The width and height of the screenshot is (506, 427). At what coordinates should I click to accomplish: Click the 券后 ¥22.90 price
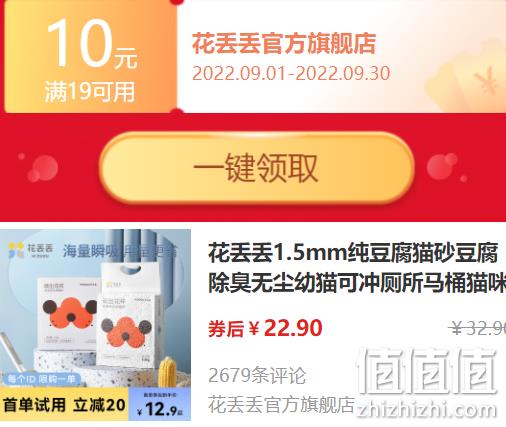point(265,328)
